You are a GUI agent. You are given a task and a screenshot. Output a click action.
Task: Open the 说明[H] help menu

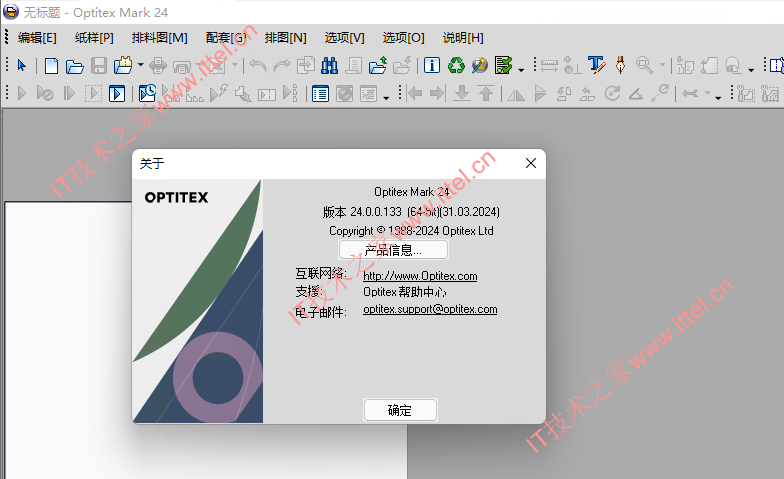[463, 38]
